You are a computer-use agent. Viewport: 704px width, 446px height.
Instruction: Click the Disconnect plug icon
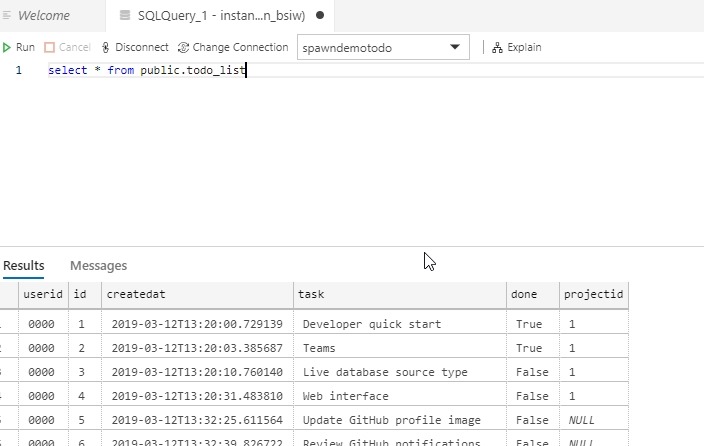pos(105,47)
